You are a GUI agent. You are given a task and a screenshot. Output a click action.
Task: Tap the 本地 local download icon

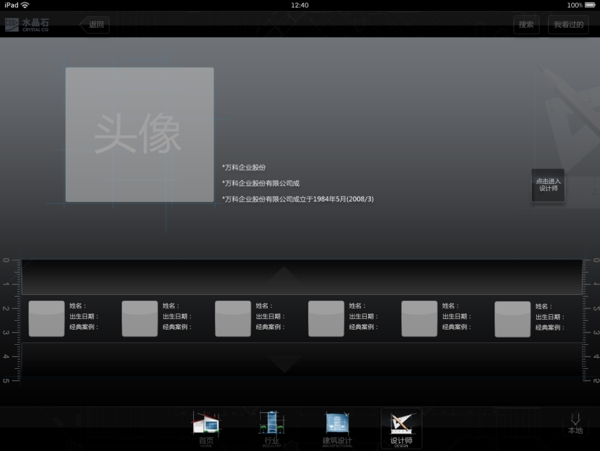(x=576, y=424)
